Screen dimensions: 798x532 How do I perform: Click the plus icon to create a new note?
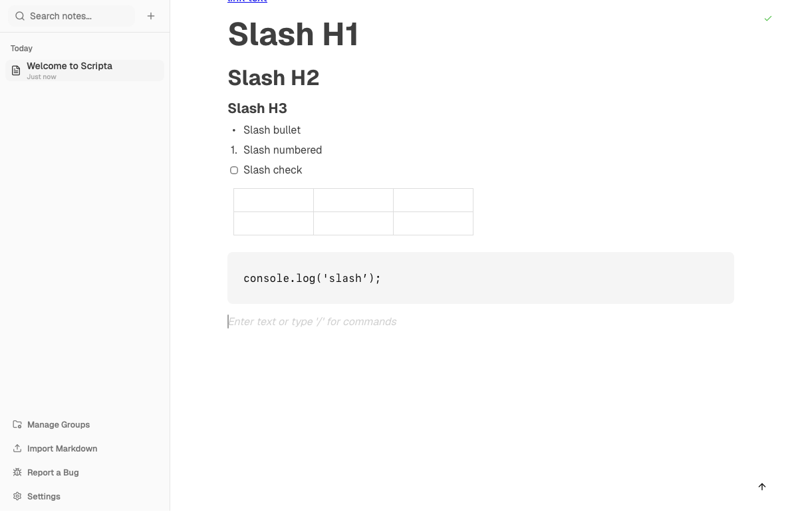coord(151,16)
